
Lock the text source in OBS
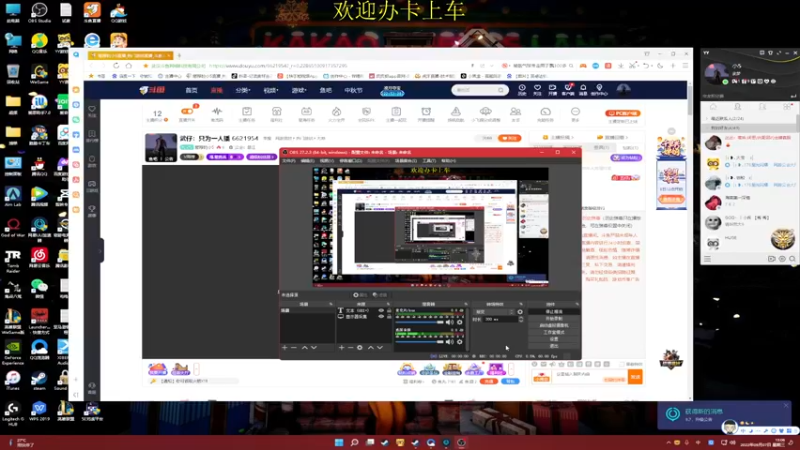(x=389, y=310)
